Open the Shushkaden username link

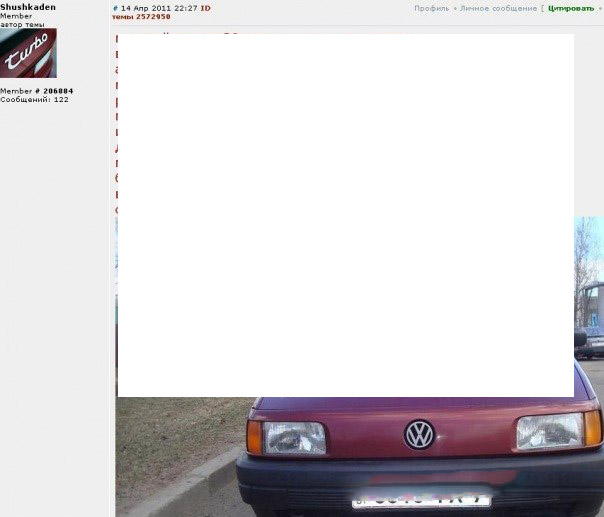coord(28,7)
